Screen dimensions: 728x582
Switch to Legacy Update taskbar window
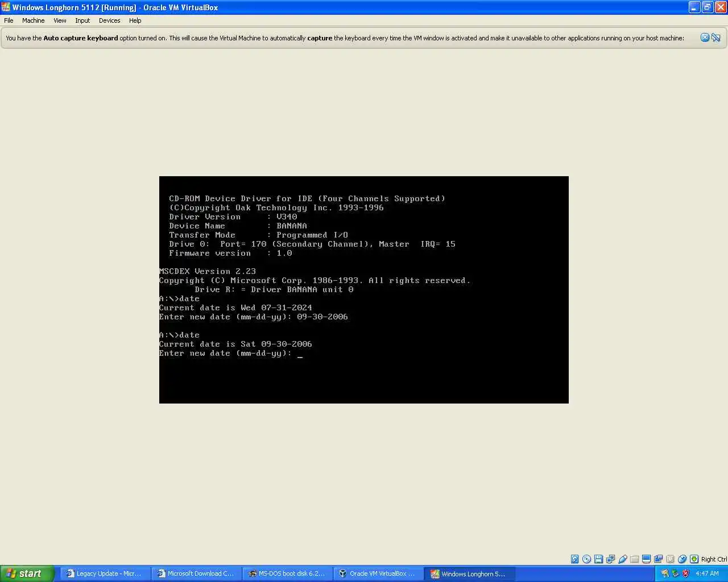[x=106, y=573]
